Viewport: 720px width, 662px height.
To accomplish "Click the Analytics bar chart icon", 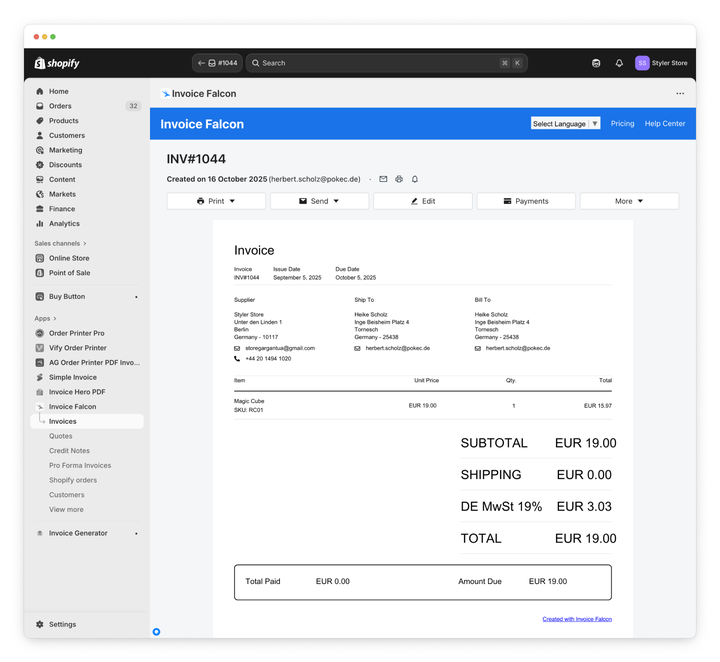I will tap(40, 224).
